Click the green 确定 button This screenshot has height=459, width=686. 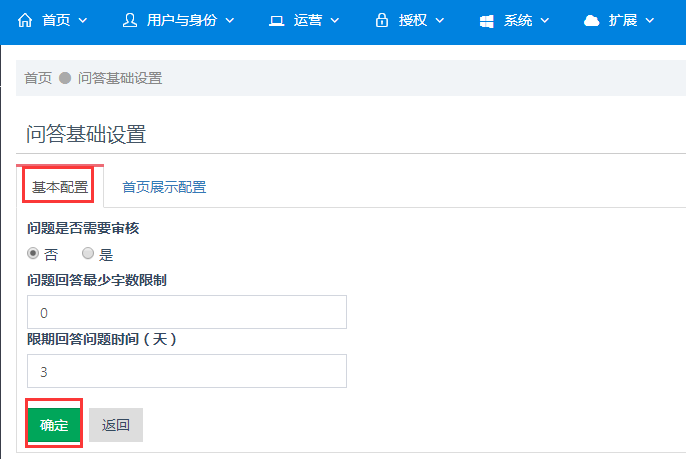coord(54,425)
